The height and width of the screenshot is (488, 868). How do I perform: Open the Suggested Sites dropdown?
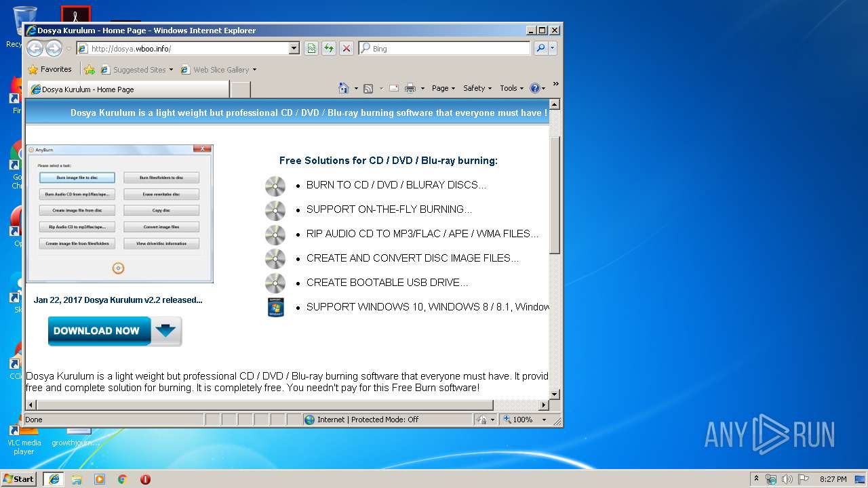pyautogui.click(x=137, y=69)
